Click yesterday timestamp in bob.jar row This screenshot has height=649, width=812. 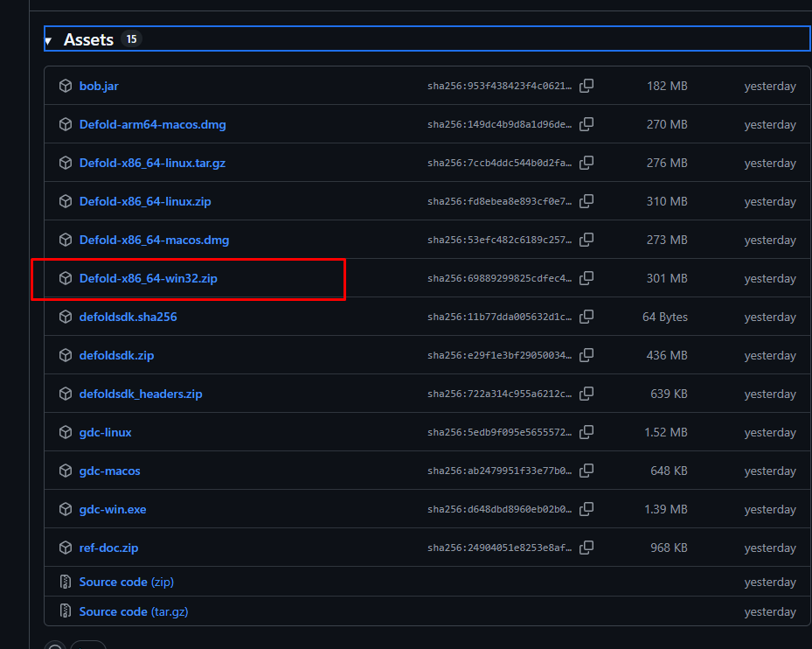770,87
